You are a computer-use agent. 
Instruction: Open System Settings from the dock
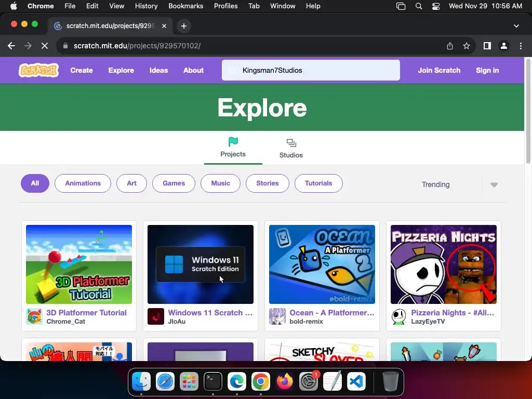[309, 381]
